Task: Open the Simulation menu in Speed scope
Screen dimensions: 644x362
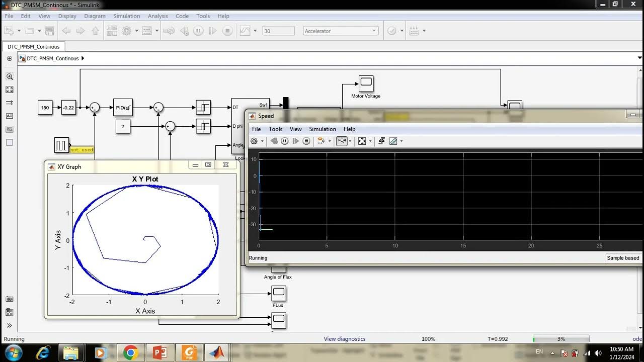Action: coord(323,129)
